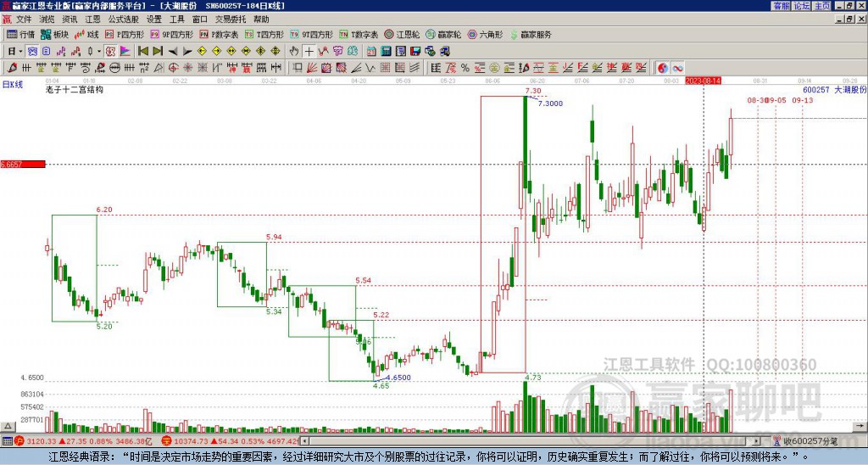
Task: Open the 9T四方形 tool
Action: (311, 34)
